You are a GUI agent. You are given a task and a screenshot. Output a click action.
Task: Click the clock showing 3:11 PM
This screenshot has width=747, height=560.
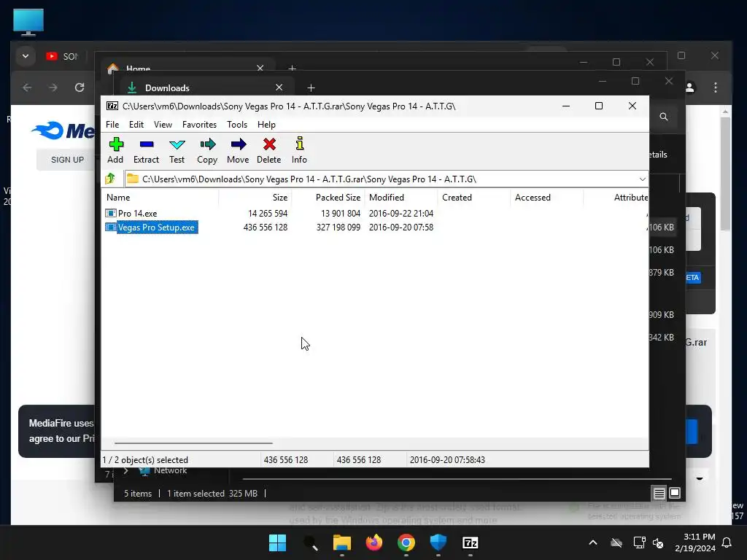coord(695,542)
